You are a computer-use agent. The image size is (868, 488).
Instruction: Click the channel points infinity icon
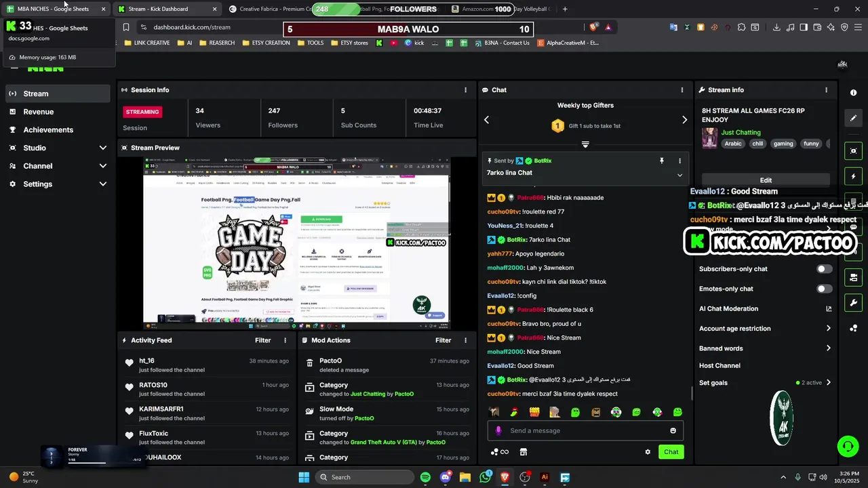pos(500,452)
